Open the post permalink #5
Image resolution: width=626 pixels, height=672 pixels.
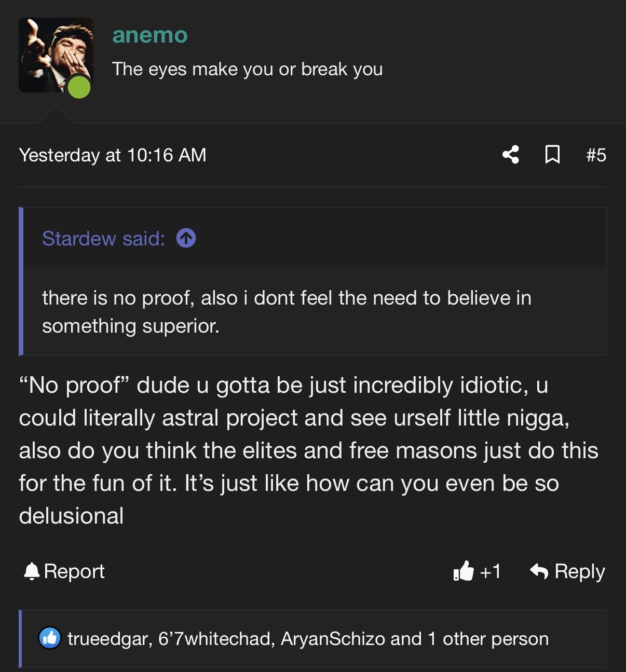point(596,155)
